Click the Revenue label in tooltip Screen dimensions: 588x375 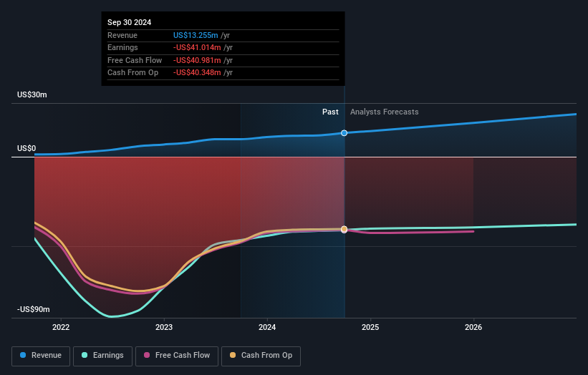tap(122, 35)
